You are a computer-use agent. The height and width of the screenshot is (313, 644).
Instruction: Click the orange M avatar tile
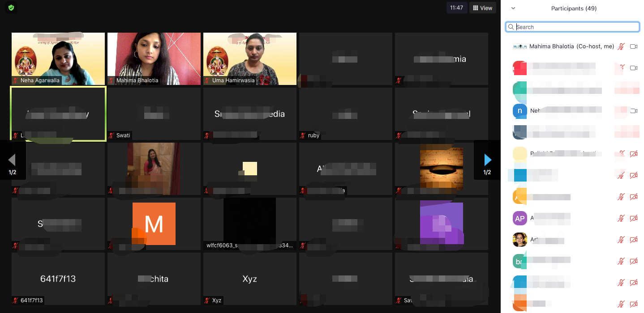point(154,224)
